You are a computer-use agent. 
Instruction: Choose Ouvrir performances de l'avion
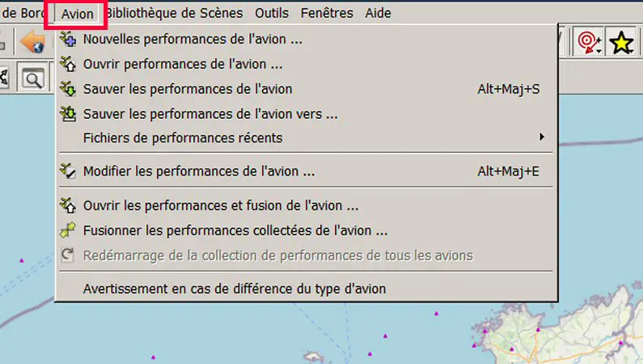point(183,64)
